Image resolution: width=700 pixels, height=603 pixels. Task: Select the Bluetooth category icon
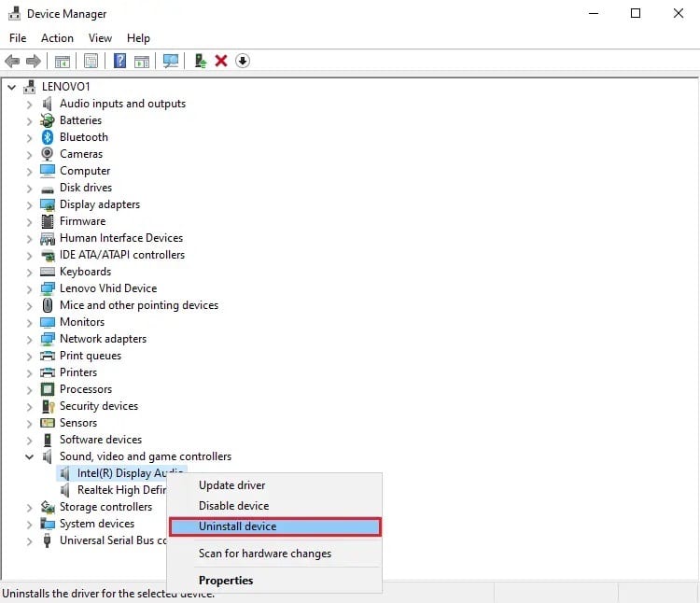click(x=48, y=137)
